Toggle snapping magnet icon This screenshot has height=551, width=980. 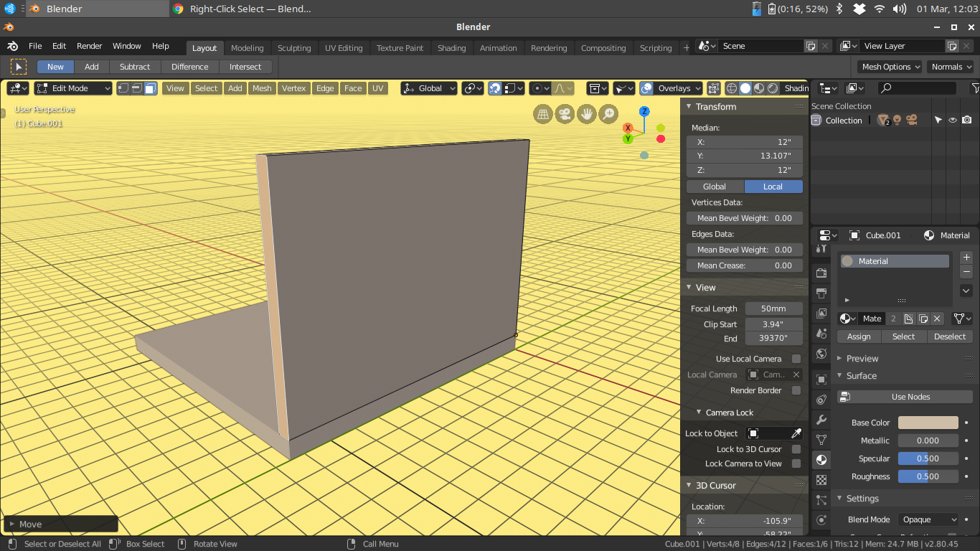click(x=495, y=88)
